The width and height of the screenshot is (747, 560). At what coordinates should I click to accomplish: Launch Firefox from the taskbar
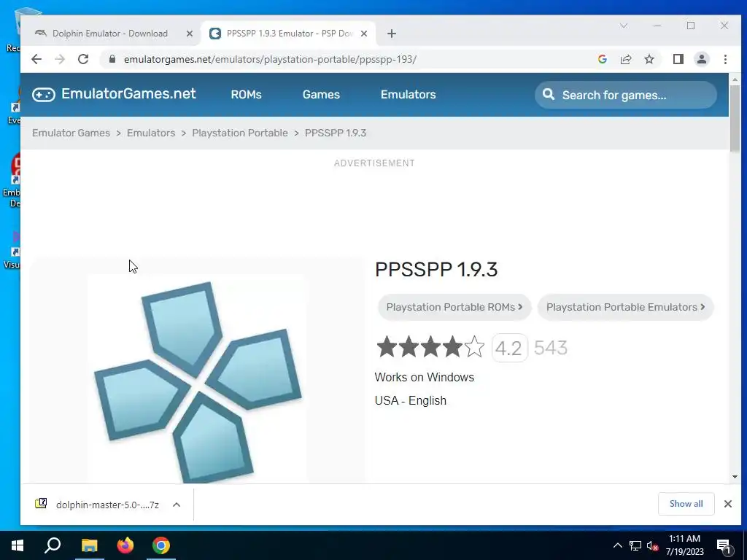[x=125, y=545]
